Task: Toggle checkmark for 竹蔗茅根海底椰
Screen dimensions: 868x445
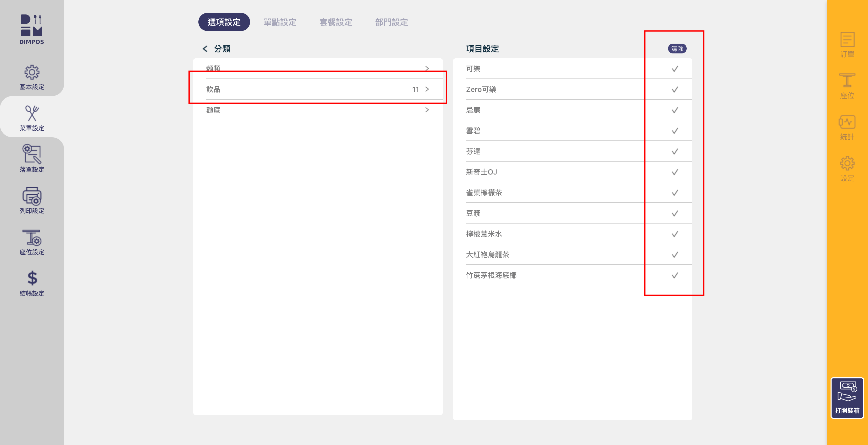Action: coord(675,275)
